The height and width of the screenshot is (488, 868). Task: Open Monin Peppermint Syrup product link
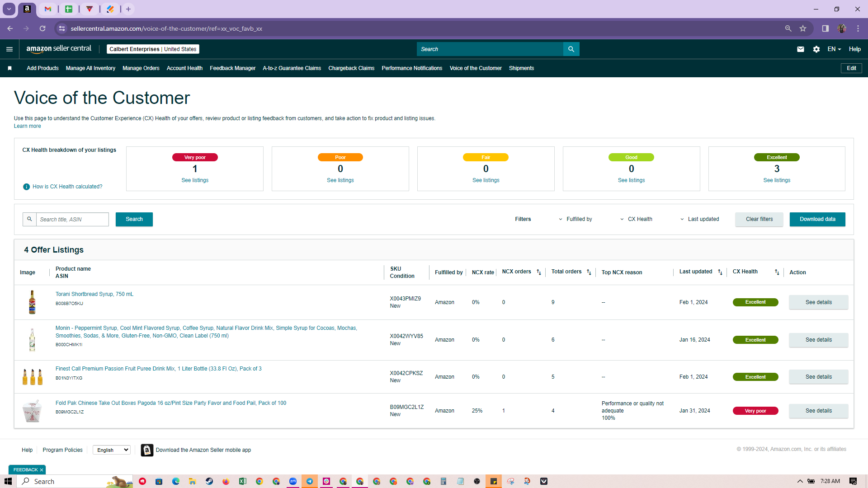[x=206, y=332]
